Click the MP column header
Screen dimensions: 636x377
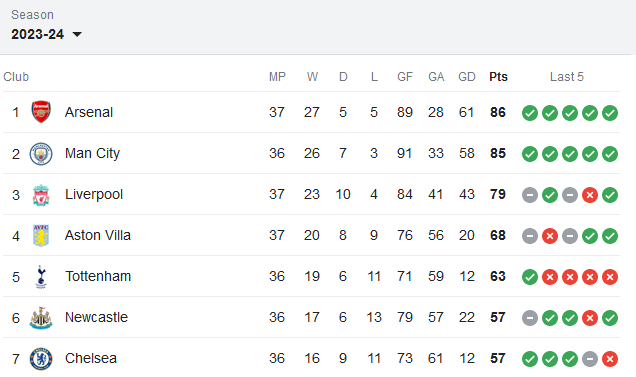click(277, 77)
